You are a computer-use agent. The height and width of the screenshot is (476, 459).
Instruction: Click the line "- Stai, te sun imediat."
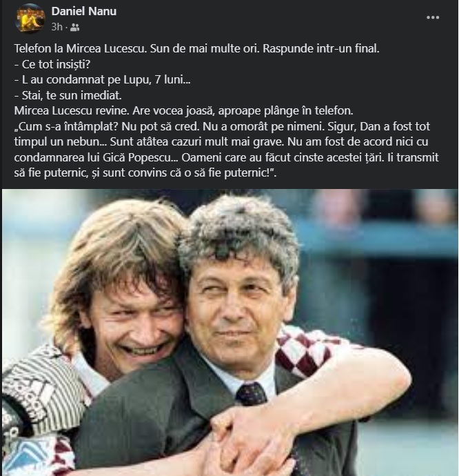pyautogui.click(x=68, y=95)
